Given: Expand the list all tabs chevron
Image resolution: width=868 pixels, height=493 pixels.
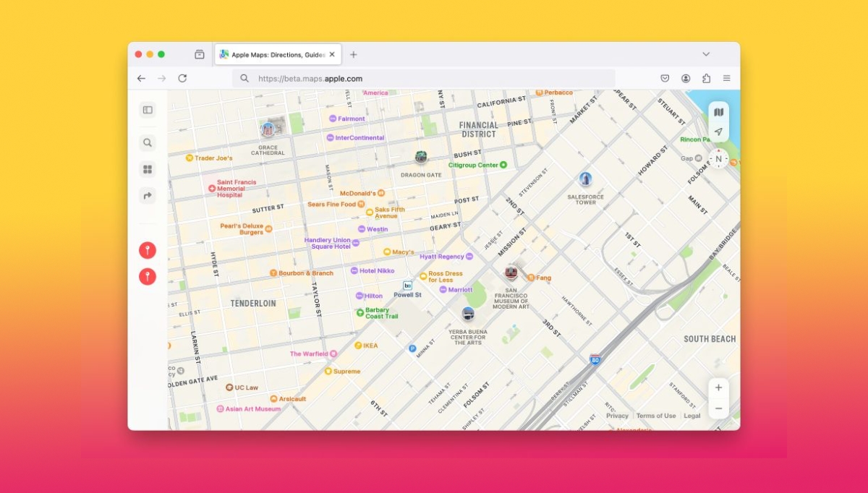Looking at the screenshot, I should point(706,54).
